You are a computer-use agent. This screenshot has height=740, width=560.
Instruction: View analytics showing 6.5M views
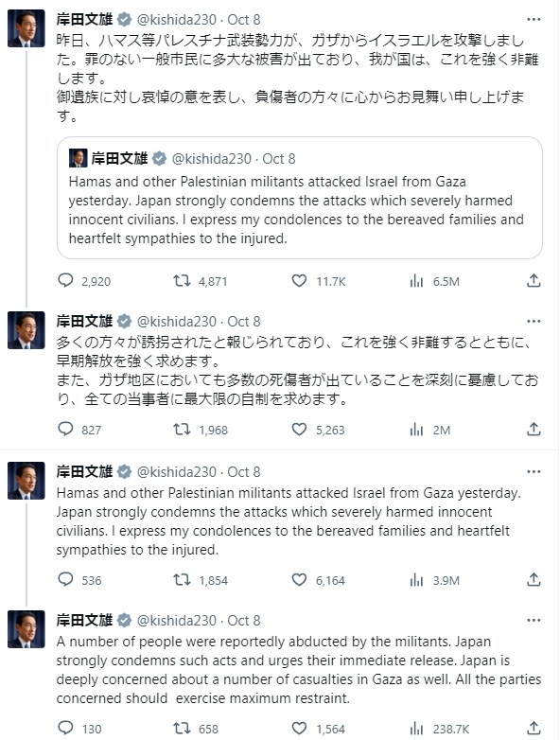(416, 281)
